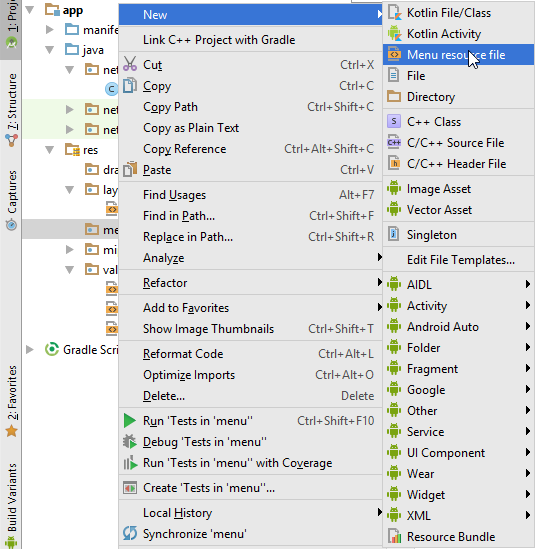Select Copy Reference menu item
Viewport: 535px width, 549px height.
[x=250, y=149]
